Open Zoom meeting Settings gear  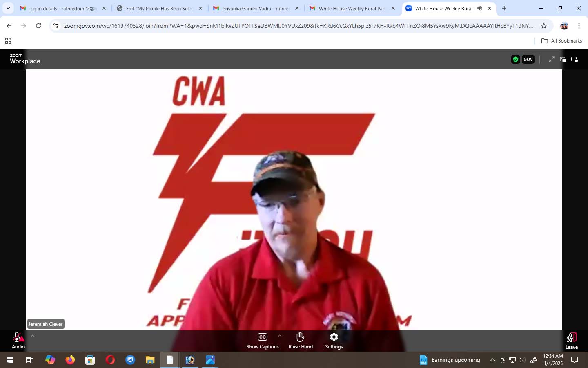point(334,340)
